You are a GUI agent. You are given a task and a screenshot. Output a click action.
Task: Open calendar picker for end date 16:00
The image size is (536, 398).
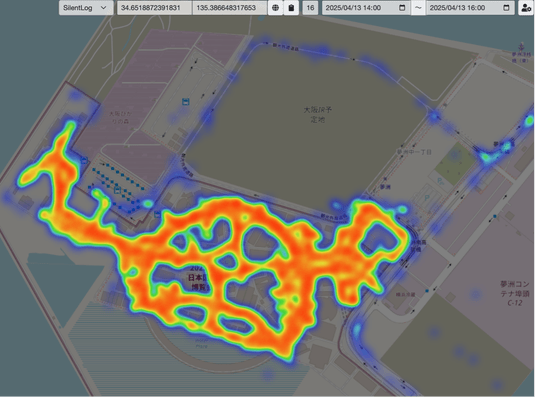(506, 8)
